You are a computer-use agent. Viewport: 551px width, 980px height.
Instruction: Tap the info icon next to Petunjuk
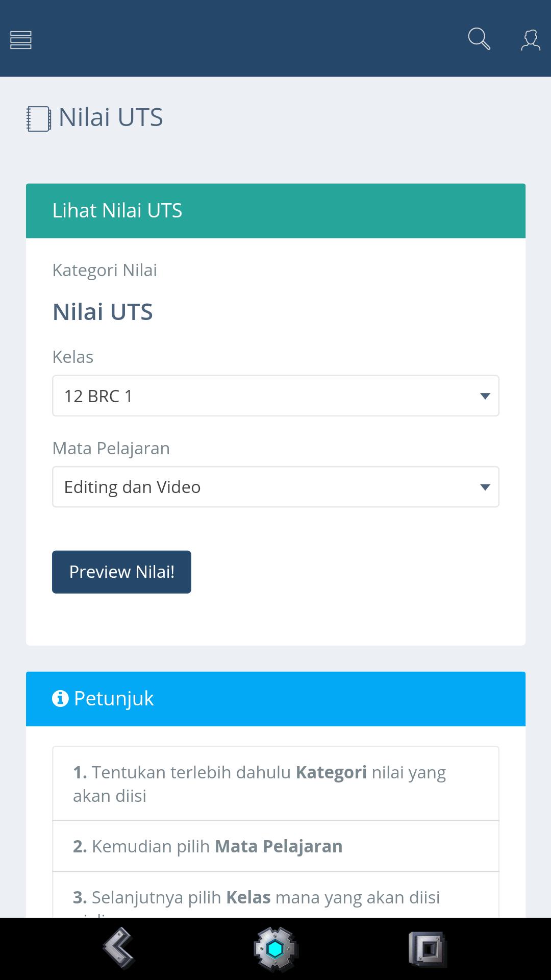(x=60, y=698)
